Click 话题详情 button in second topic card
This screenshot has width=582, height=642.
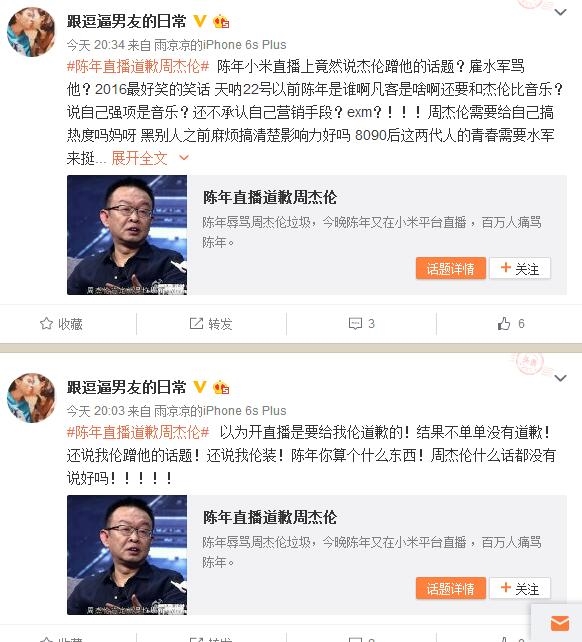point(451,588)
